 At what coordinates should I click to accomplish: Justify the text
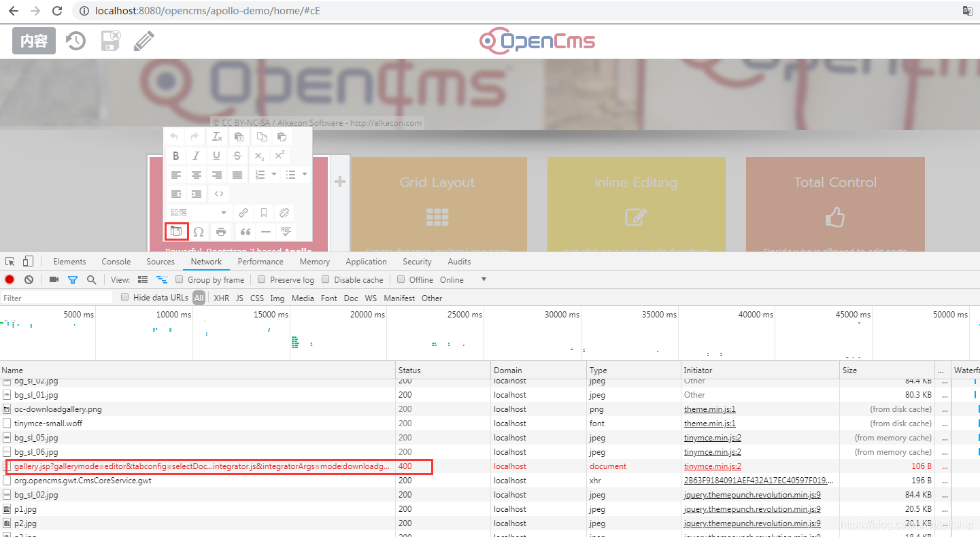click(x=237, y=175)
